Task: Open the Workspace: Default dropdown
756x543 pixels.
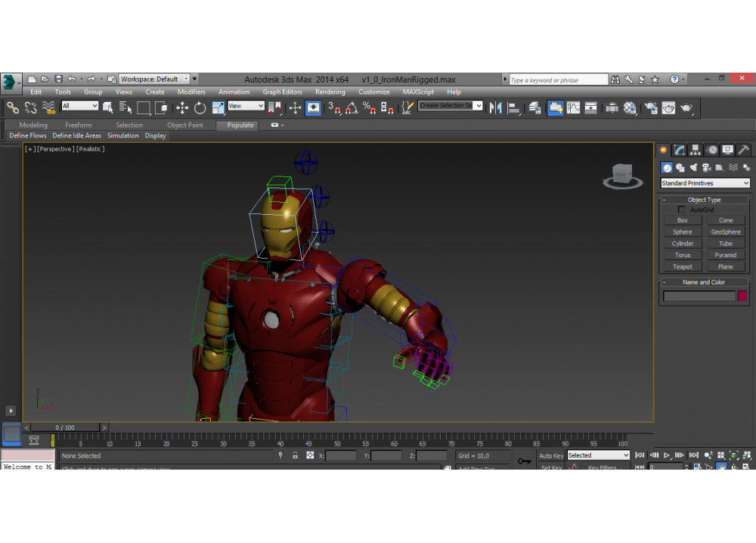Action: (x=154, y=79)
